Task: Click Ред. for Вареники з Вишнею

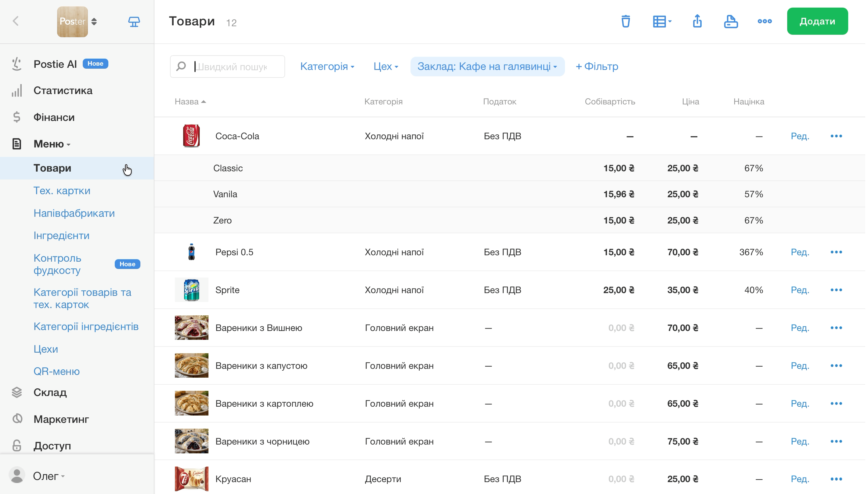Action: coord(800,328)
